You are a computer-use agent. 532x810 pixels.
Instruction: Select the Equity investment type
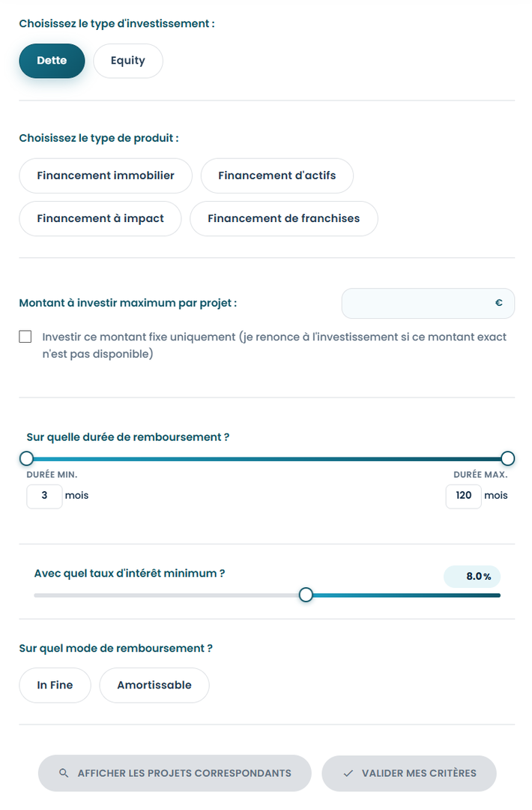click(x=128, y=61)
